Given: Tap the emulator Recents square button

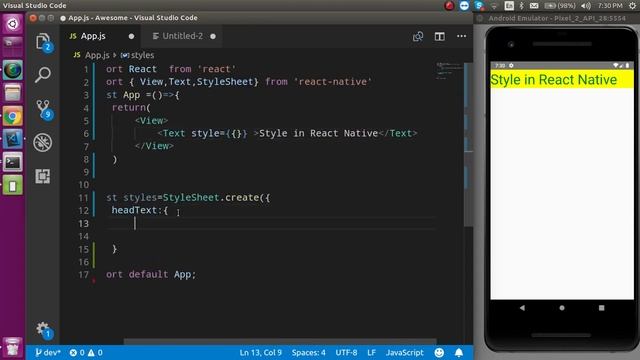Looking at the screenshot, I should (x=602, y=308).
